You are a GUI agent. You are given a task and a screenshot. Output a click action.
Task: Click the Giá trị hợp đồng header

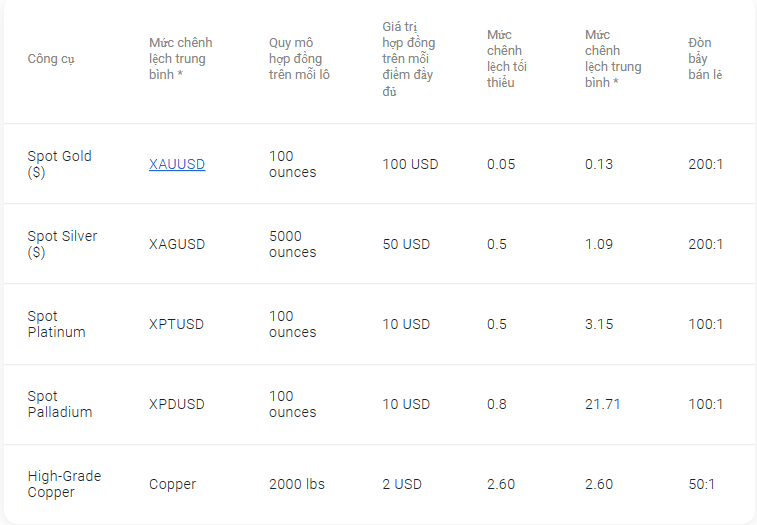tap(408, 58)
